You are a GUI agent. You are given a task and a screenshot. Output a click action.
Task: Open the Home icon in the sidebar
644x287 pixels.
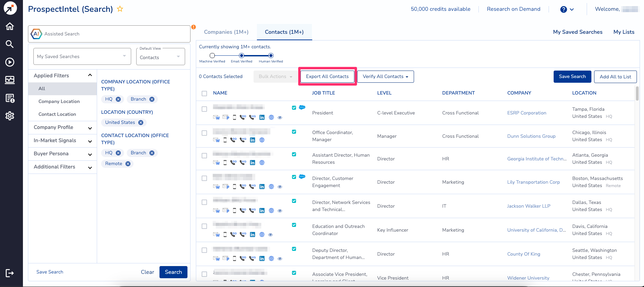pos(10,26)
